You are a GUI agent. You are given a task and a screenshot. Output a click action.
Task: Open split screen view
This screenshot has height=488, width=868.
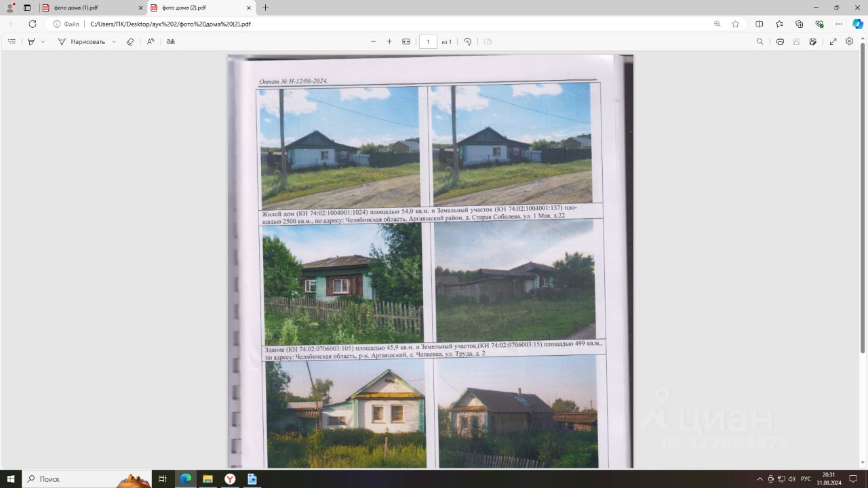(759, 24)
